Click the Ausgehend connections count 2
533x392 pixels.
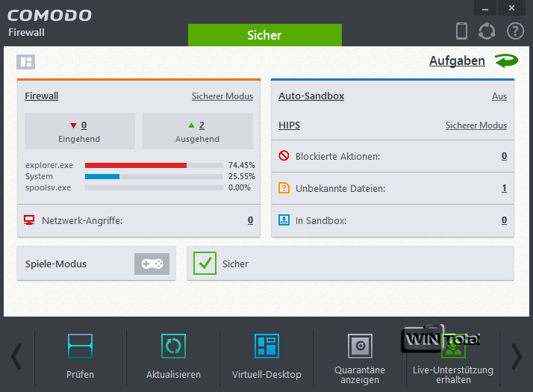pyautogui.click(x=202, y=125)
